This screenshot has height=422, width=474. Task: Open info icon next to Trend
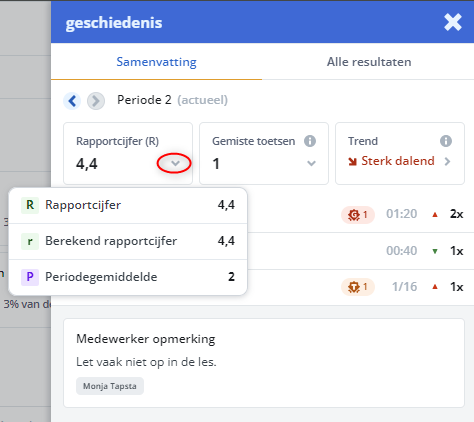[x=446, y=141]
